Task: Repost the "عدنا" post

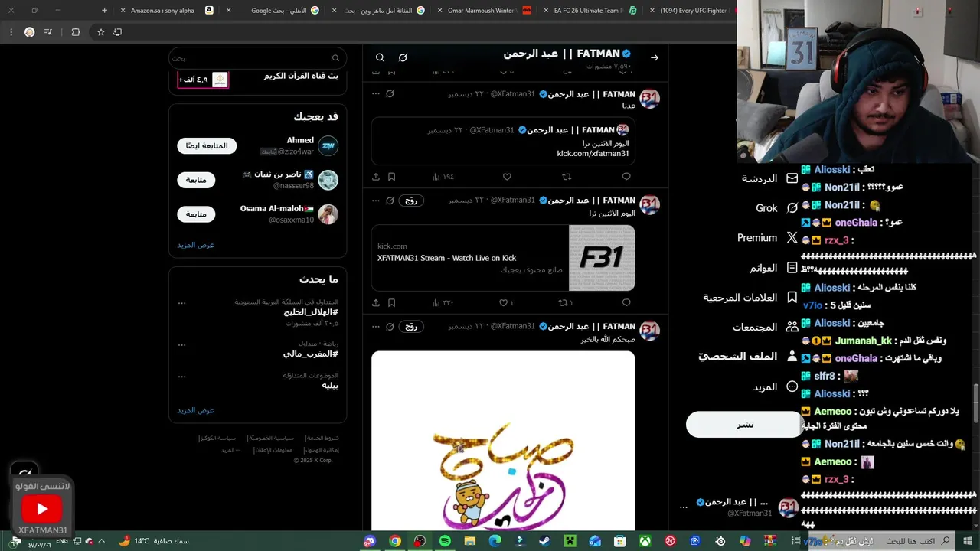Action: [567, 177]
